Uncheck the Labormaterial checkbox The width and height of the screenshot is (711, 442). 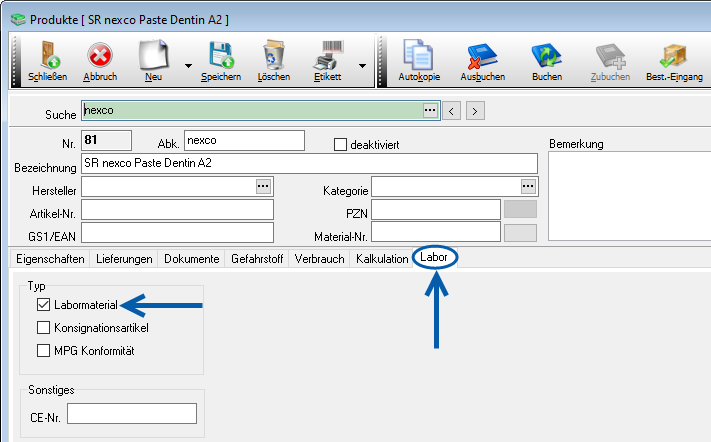pyautogui.click(x=43, y=305)
